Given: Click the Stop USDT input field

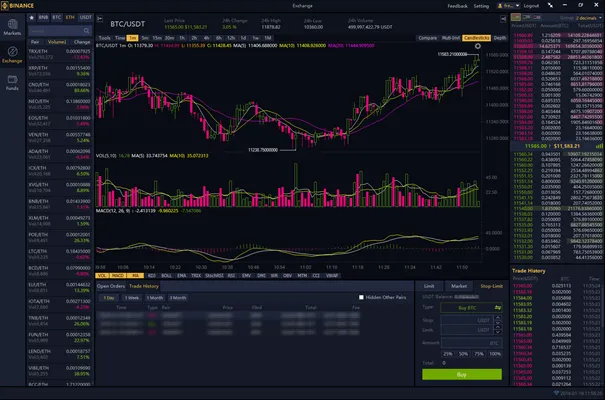Looking at the screenshot, I should pos(466,320).
